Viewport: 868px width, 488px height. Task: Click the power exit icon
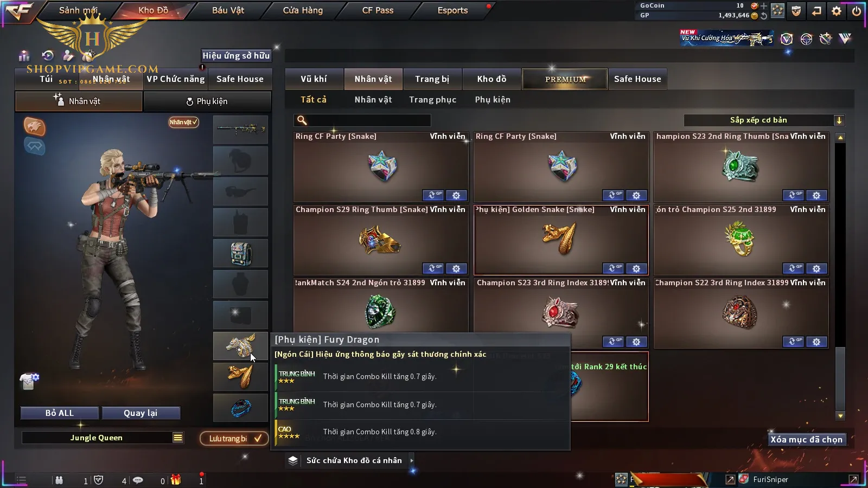tap(857, 11)
